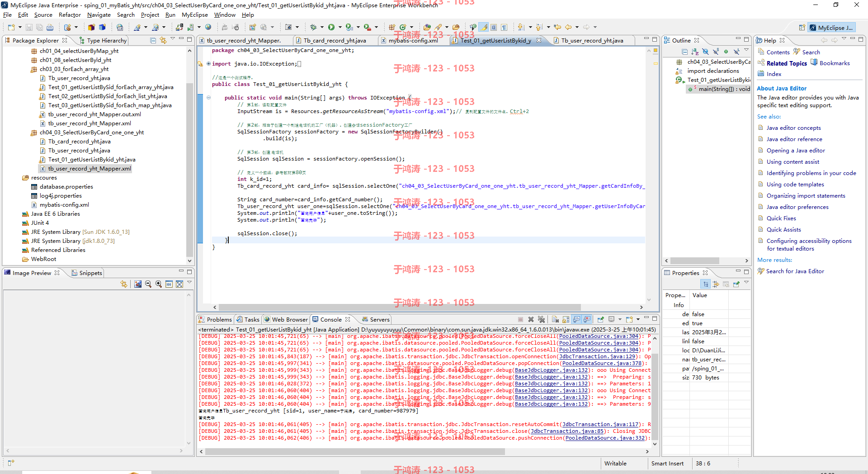Select the MyEclipse J... perspective button
Viewport: 868px width, 474px height.
coord(831,28)
